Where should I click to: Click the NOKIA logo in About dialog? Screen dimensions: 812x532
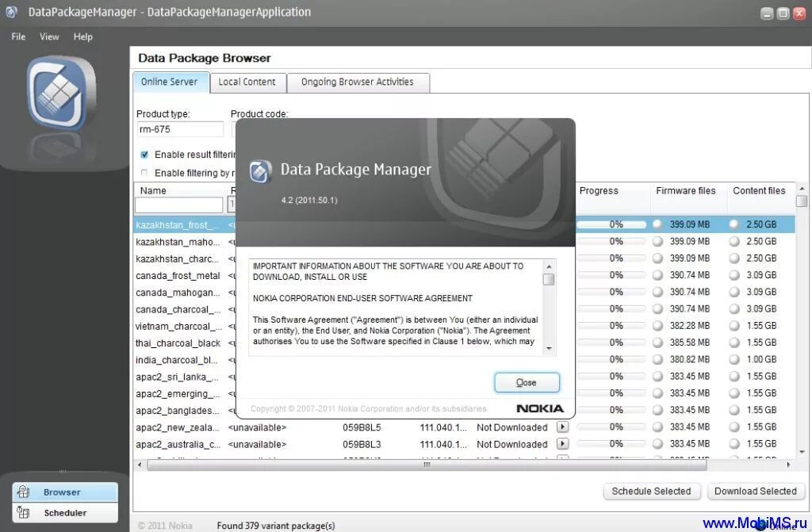pos(539,409)
